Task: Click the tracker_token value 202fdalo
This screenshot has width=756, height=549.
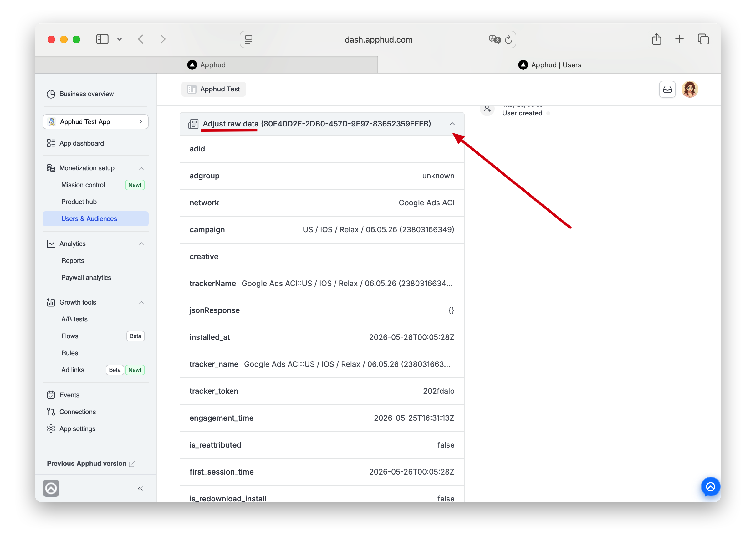Action: tap(438, 391)
